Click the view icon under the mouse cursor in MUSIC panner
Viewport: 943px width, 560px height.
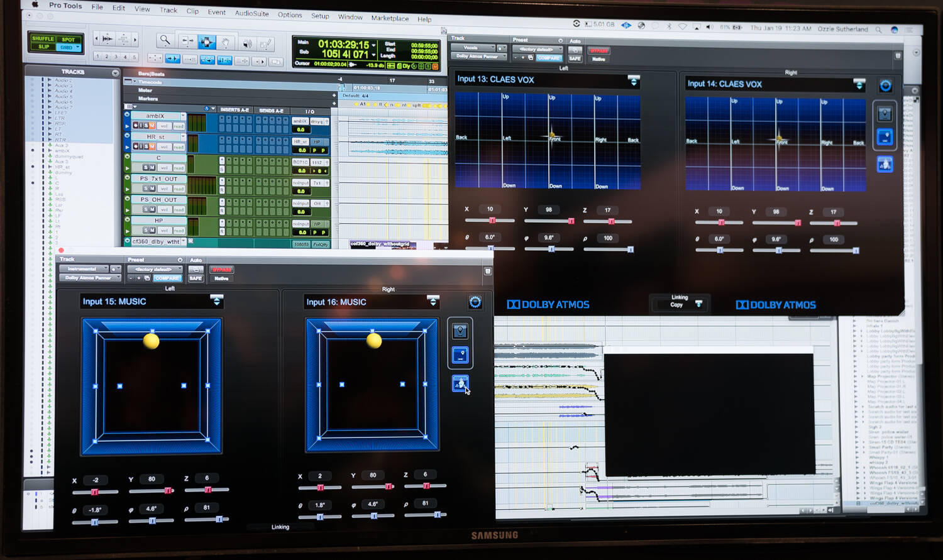pyautogui.click(x=461, y=383)
